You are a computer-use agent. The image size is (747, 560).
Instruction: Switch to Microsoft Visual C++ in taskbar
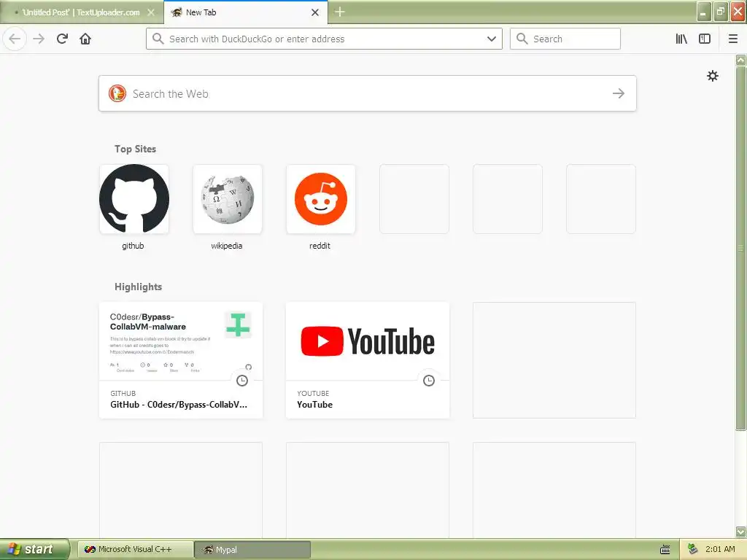click(x=135, y=550)
